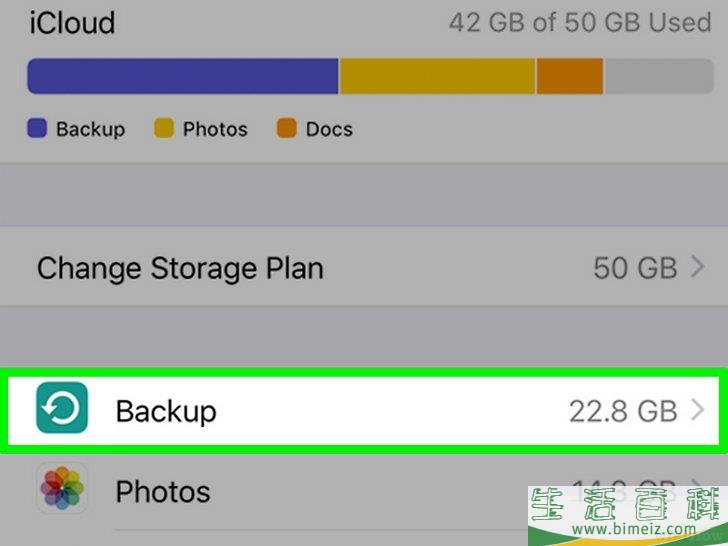
Task: Open Change Storage Plan
Action: (364, 266)
